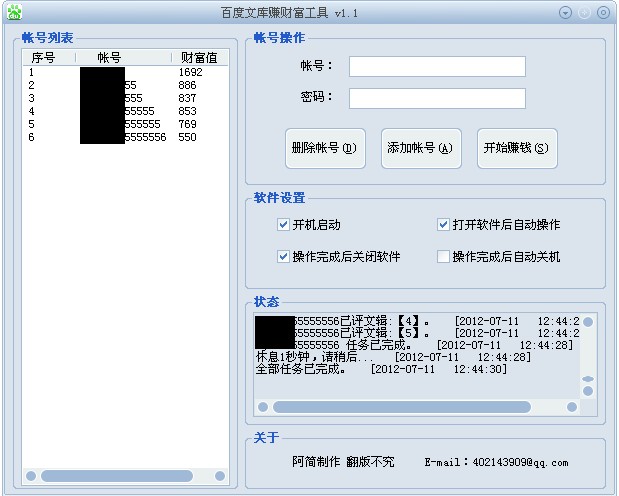Focus the 密码 input field
Viewport: 619px width, 496px height.
coord(437,98)
